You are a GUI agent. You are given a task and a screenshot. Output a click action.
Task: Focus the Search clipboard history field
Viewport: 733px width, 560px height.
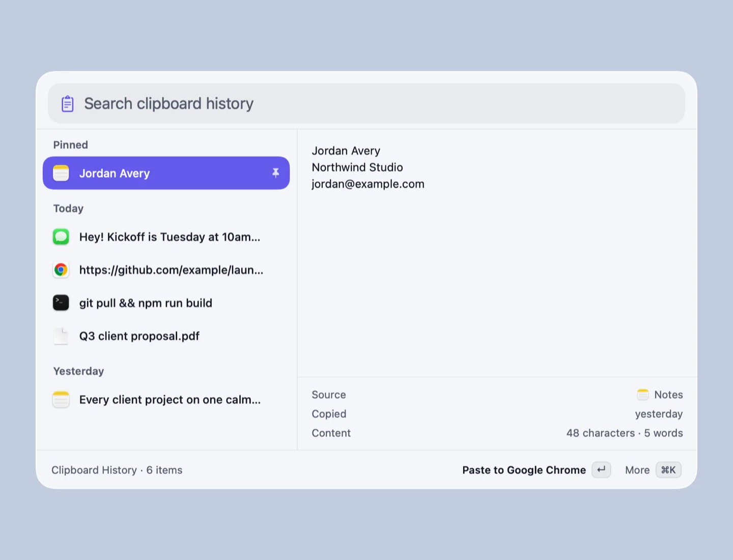(x=366, y=103)
